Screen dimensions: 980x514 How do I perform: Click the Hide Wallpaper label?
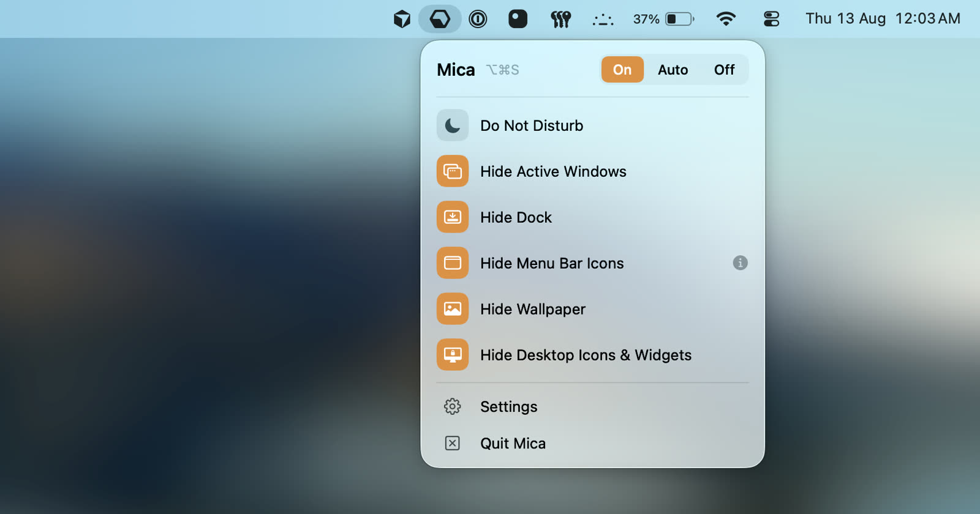pyautogui.click(x=533, y=309)
